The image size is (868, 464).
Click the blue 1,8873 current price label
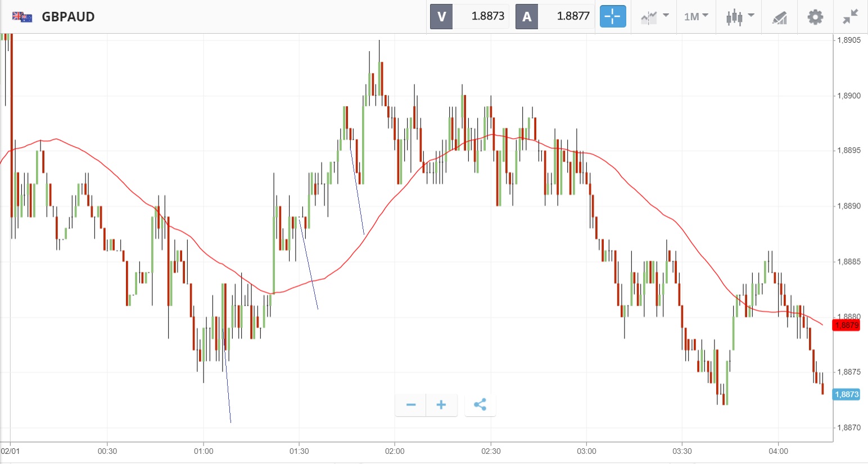click(x=846, y=394)
